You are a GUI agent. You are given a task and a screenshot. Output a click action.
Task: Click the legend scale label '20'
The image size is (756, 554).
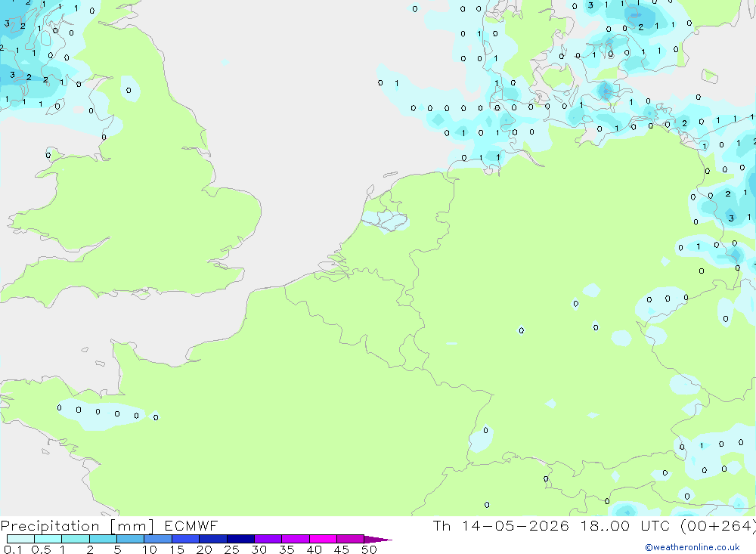coord(204,549)
